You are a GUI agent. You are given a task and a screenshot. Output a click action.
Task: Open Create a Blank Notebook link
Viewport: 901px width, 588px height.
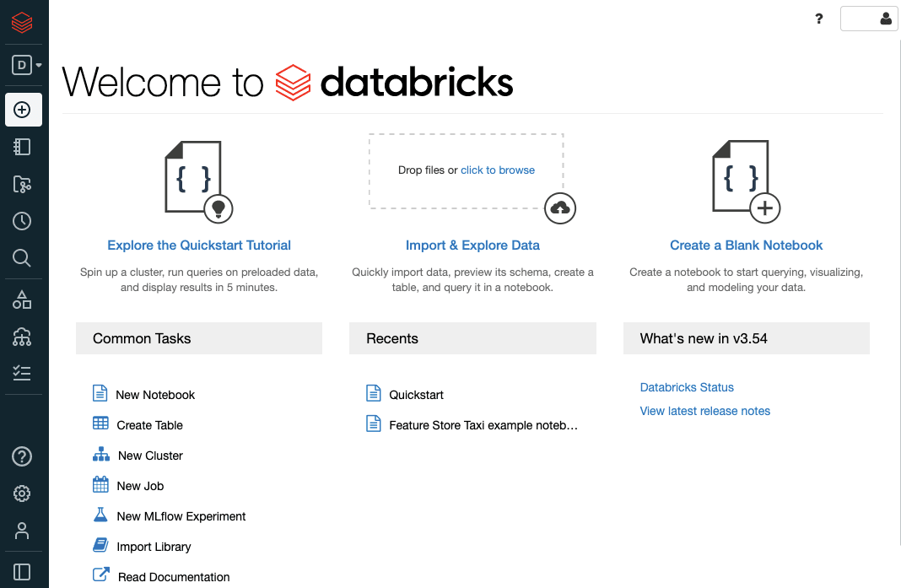[746, 245]
